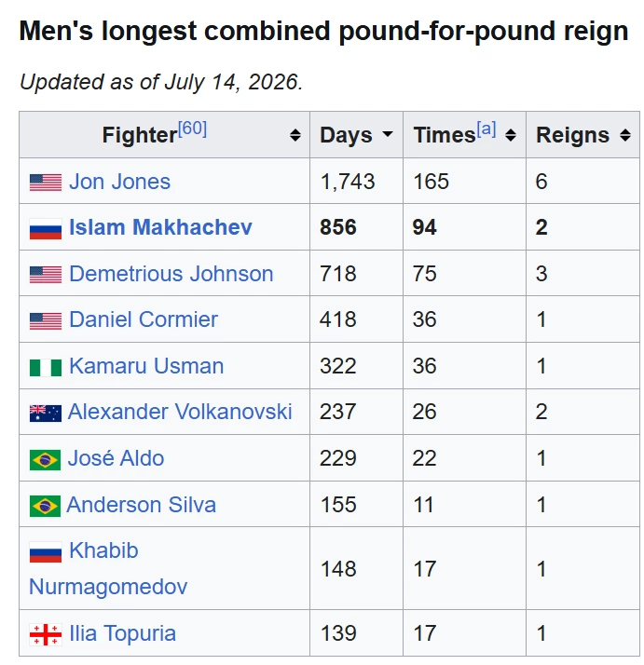Open Islam Makhachev bold link
This screenshot has height=665, width=644.
[x=160, y=227]
